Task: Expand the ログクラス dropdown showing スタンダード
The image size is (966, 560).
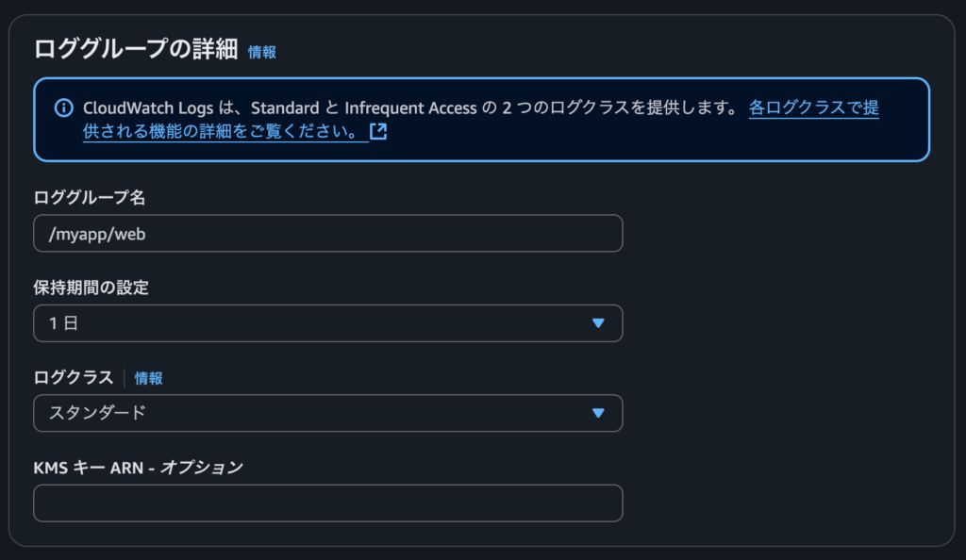Action: coord(327,413)
